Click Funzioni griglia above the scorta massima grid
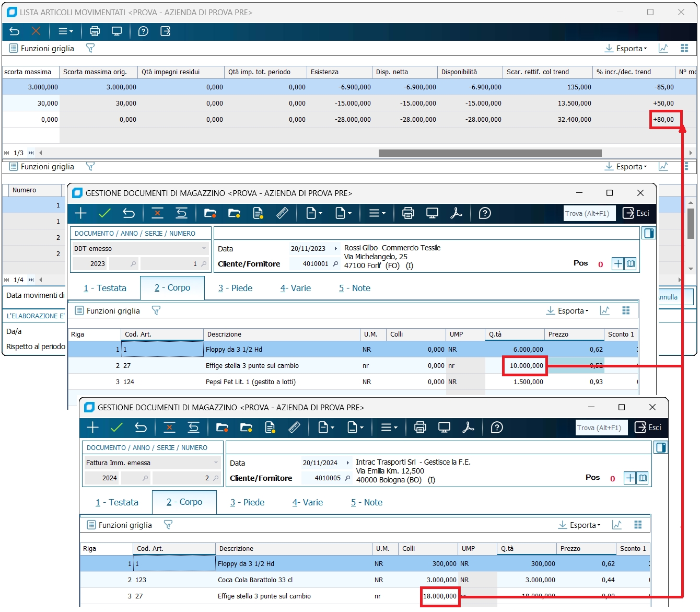This screenshot has height=612, width=700. (42, 48)
